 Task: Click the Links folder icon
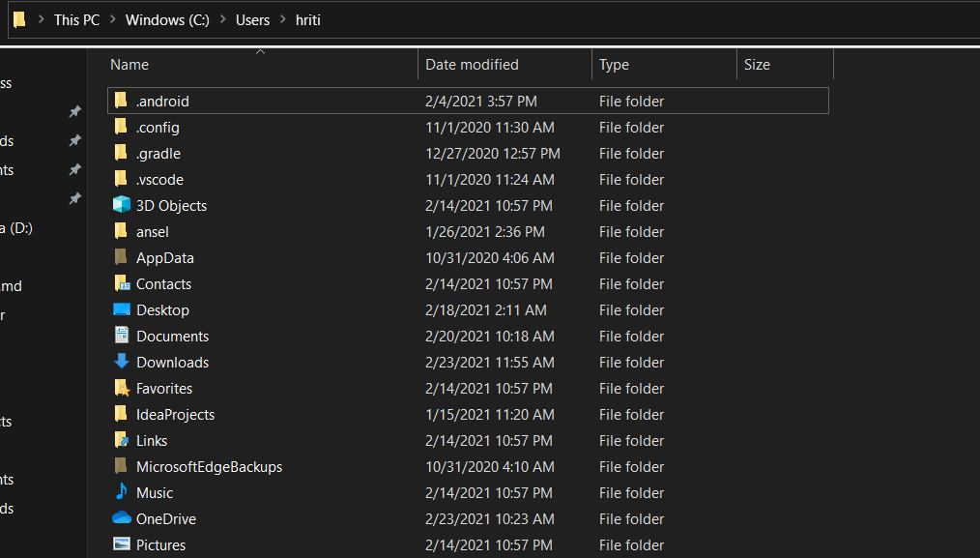[121, 440]
